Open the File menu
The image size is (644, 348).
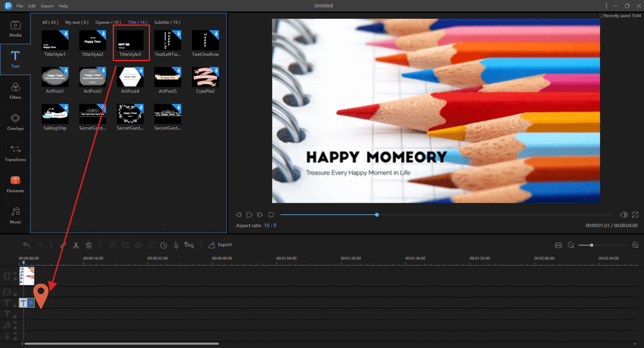point(20,6)
